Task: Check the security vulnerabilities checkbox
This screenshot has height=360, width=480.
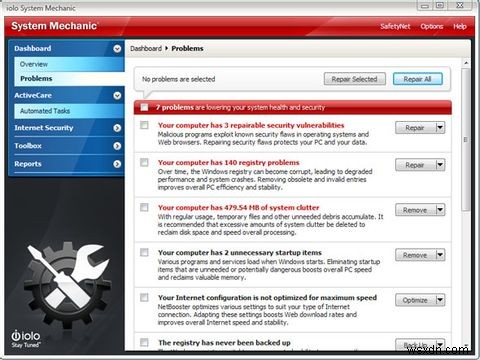Action: click(144, 125)
